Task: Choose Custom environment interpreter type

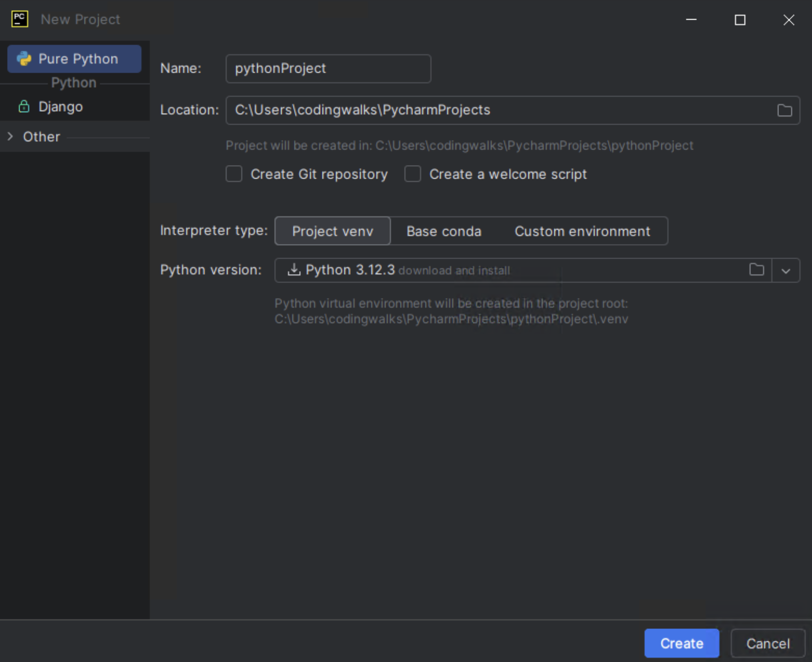Action: pos(582,231)
